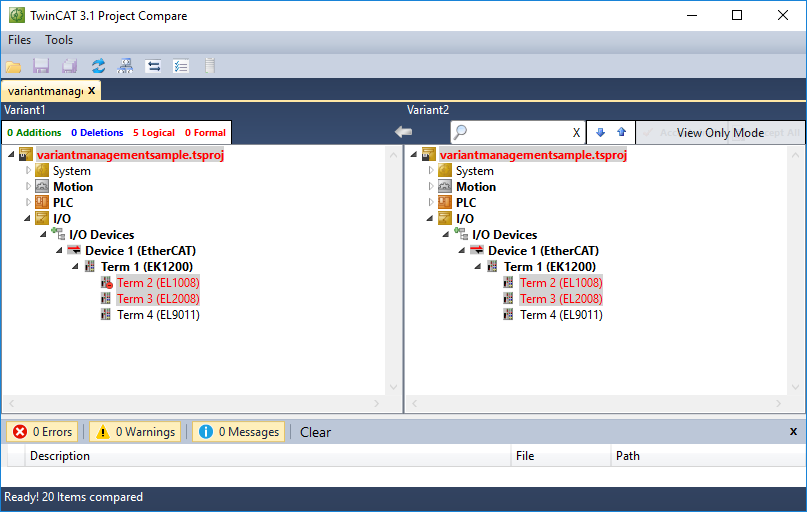The height and width of the screenshot is (512, 807).
Task: Collapse I/O Devices node in Variant1 tree
Action: tap(43, 235)
